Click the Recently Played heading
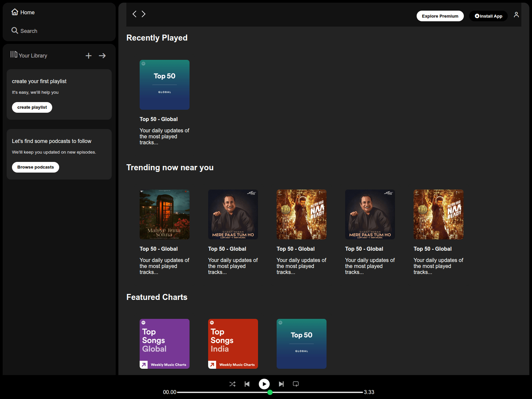The height and width of the screenshot is (399, 532). (157, 38)
